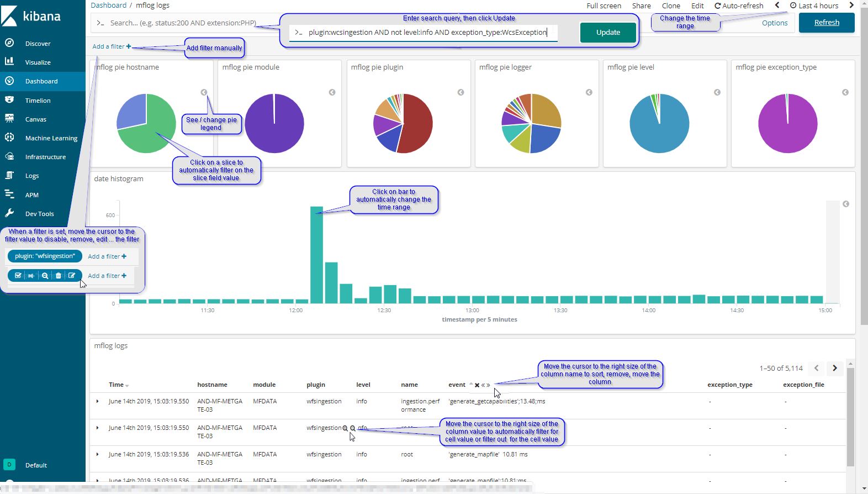Viewport: 868px width, 494px height.
Task: Toggle the legend of mflog pie plugin
Action: pyautogui.click(x=461, y=92)
